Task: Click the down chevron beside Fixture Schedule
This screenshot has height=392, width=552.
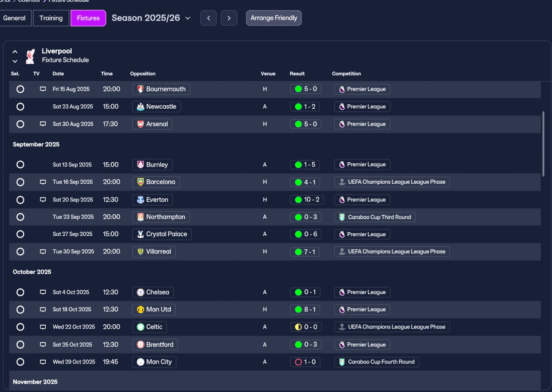Action: click(x=15, y=61)
